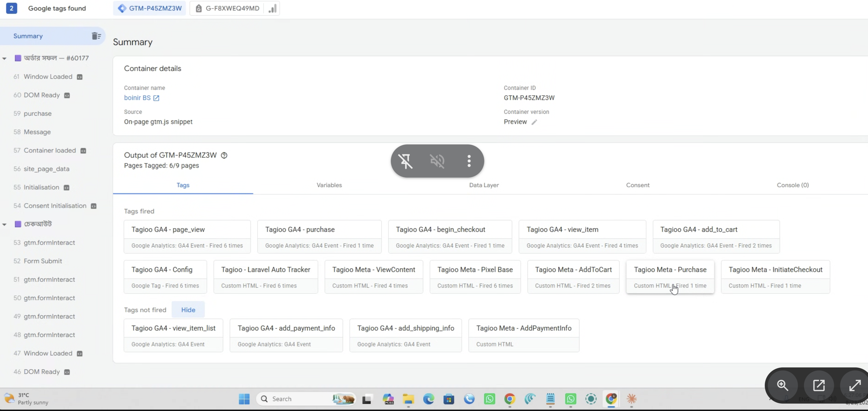This screenshot has height=411, width=868.
Task: Open the Tagioo Meta - AddPaymentInfo card
Action: tap(524, 335)
